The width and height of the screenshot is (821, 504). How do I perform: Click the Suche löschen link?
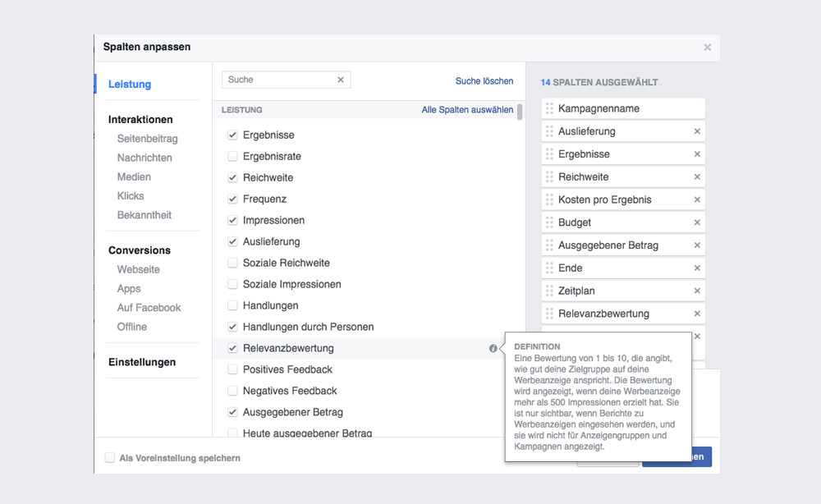[x=484, y=81]
